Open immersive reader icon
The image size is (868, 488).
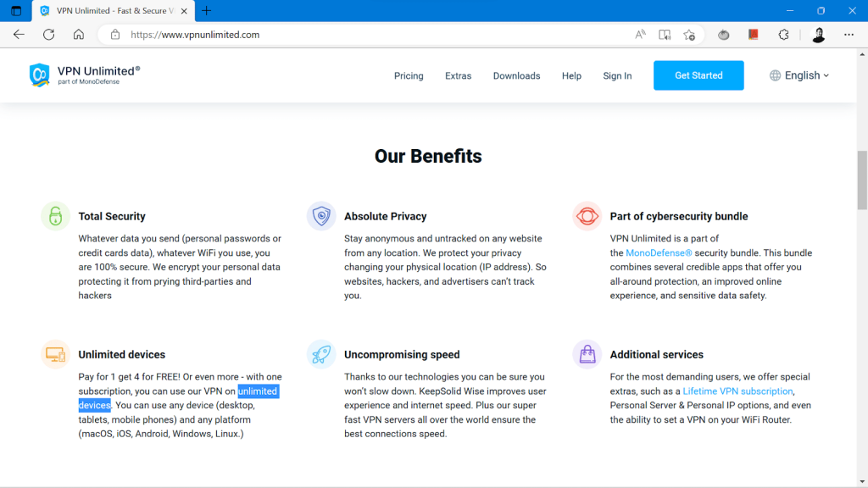(665, 35)
